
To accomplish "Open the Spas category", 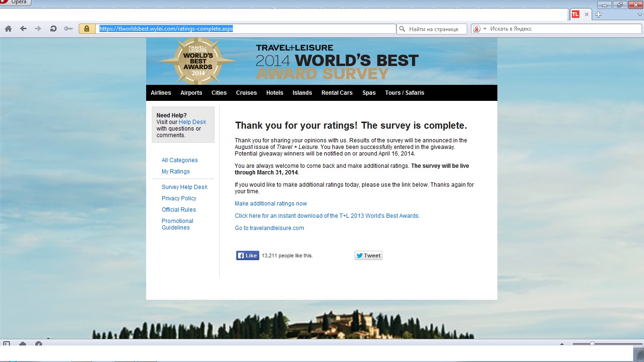I will click(x=369, y=93).
